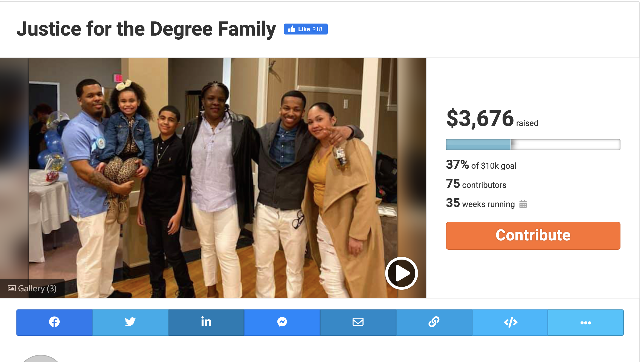Play the campaign video
This screenshot has width=644, height=362.
(401, 273)
